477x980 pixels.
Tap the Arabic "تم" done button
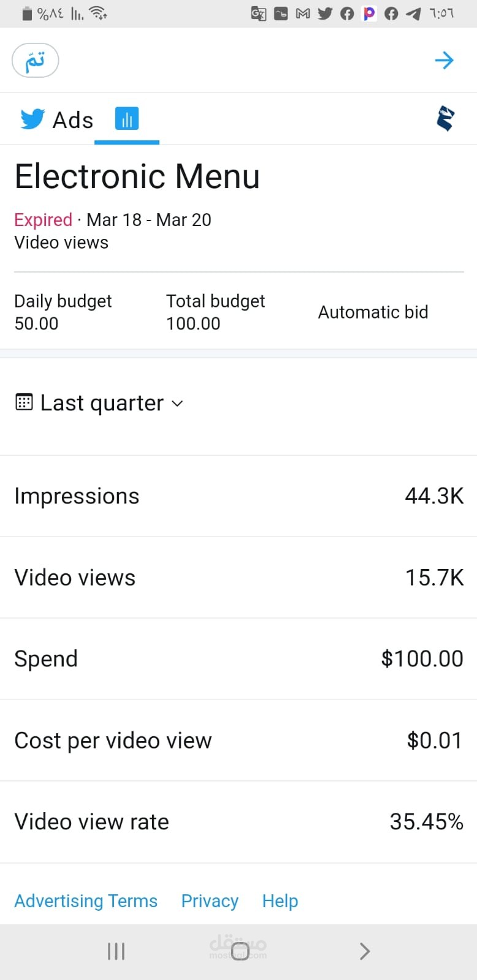35,61
